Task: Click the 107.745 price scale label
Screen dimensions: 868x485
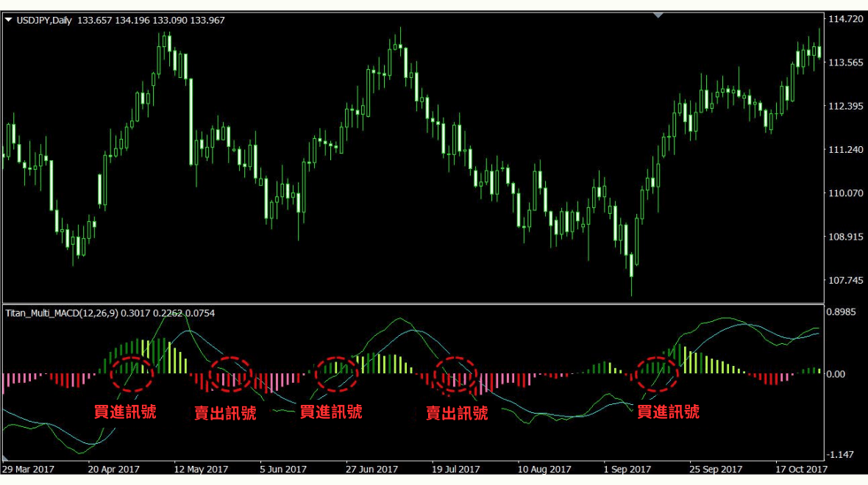Action: tap(845, 281)
